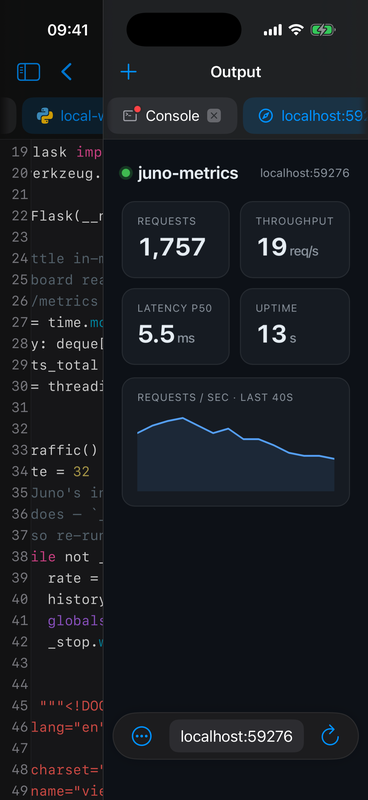
Task: Open the Python file tab icon
Action: 45,116
